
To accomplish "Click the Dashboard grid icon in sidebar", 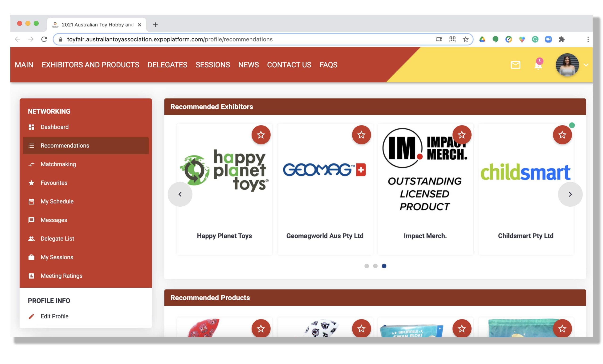I will [x=31, y=127].
